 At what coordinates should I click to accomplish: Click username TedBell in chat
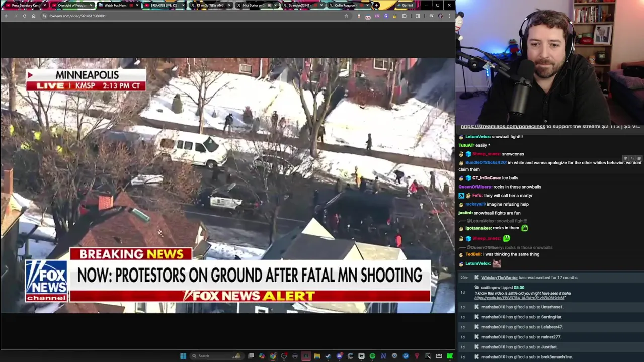[x=474, y=254]
